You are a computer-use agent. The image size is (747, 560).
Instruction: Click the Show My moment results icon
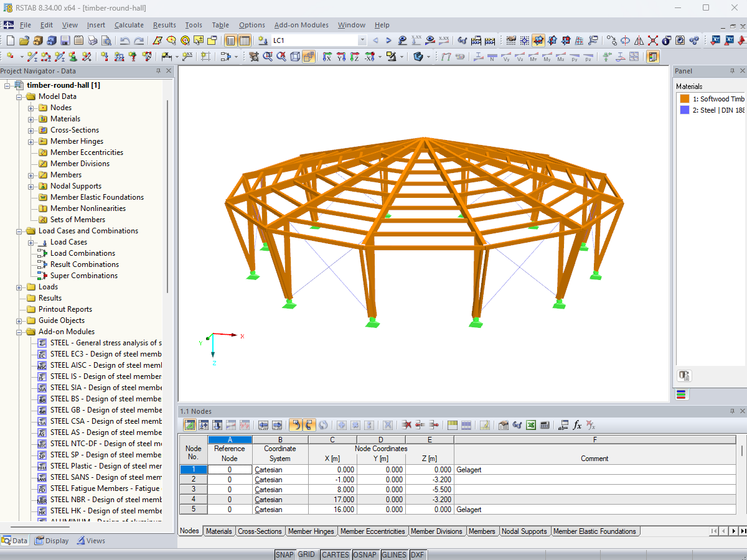point(547,57)
